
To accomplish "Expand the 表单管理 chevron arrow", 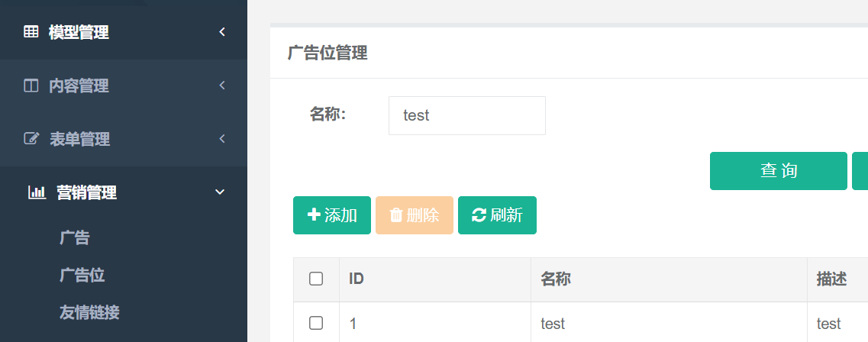I will click(x=222, y=138).
